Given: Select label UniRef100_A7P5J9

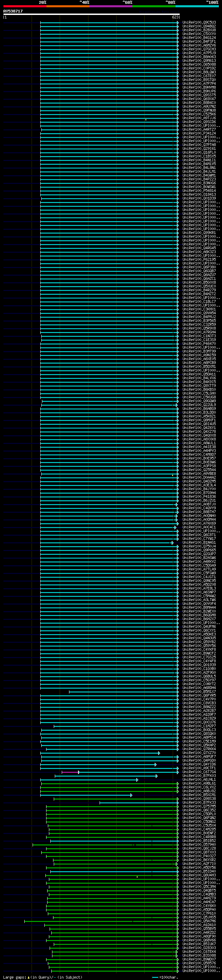Looking at the screenshot, I should click(x=199, y=53).
